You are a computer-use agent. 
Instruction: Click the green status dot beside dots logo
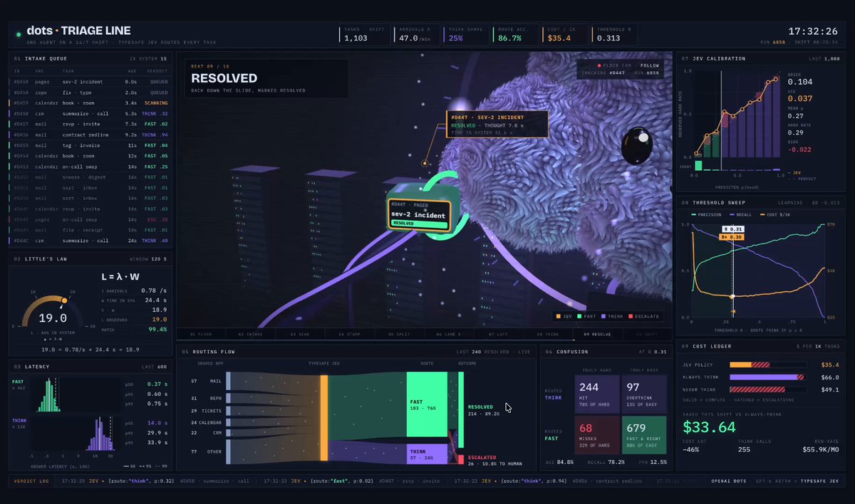tap(19, 33)
